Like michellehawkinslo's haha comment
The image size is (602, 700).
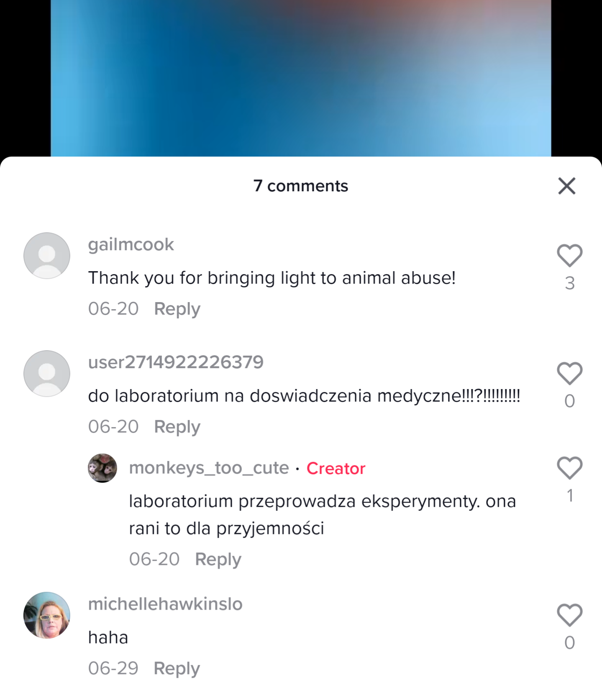point(569,615)
